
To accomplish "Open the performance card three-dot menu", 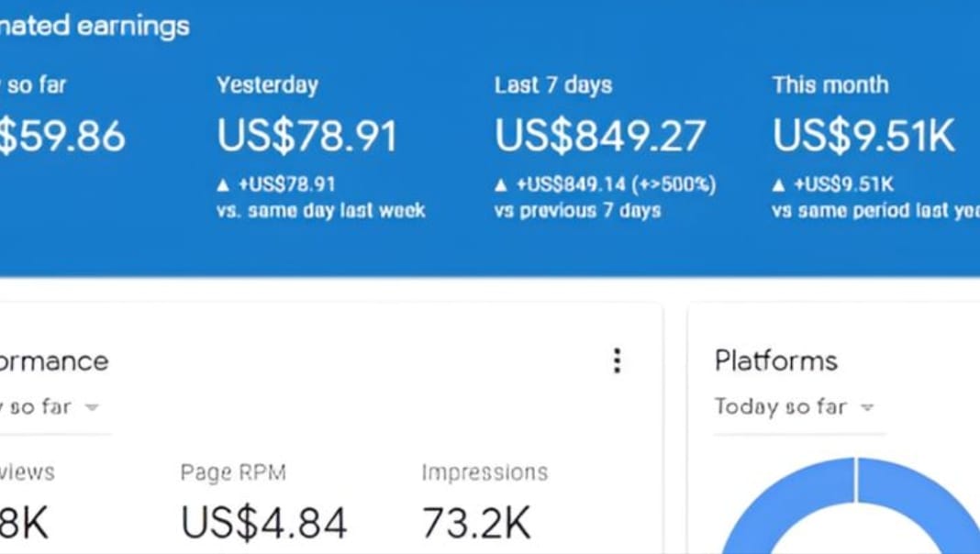I will tap(617, 360).
